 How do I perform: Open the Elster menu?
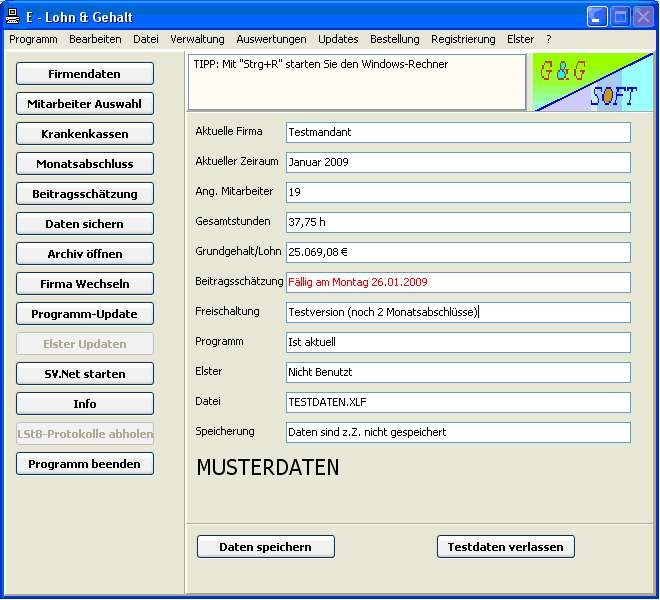(x=520, y=39)
